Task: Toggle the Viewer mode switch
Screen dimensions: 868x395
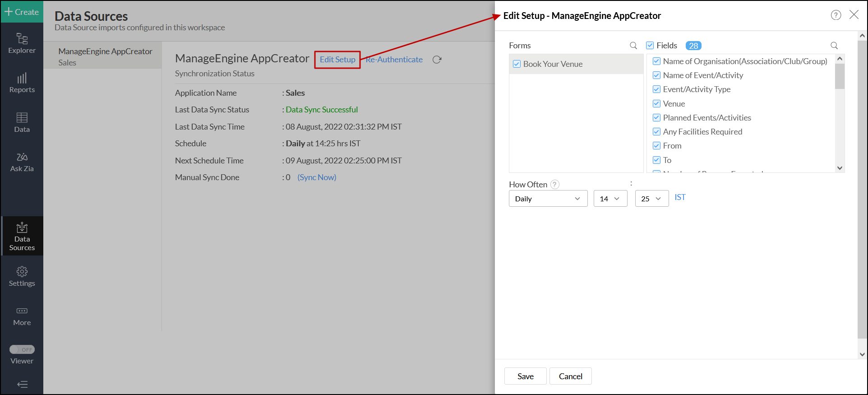Action: pyautogui.click(x=22, y=349)
